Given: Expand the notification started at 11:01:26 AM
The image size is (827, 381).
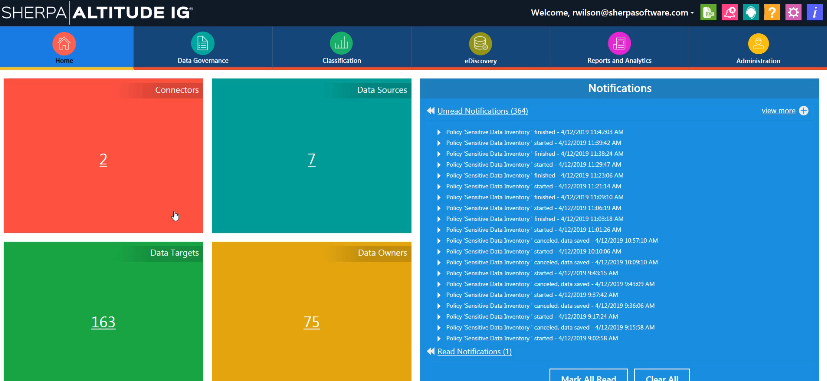Looking at the screenshot, I should (439, 230).
